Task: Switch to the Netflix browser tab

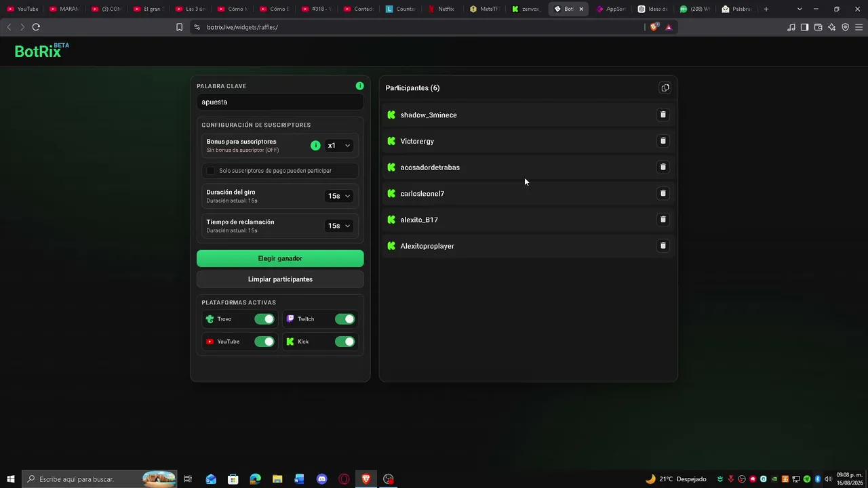Action: [442, 9]
